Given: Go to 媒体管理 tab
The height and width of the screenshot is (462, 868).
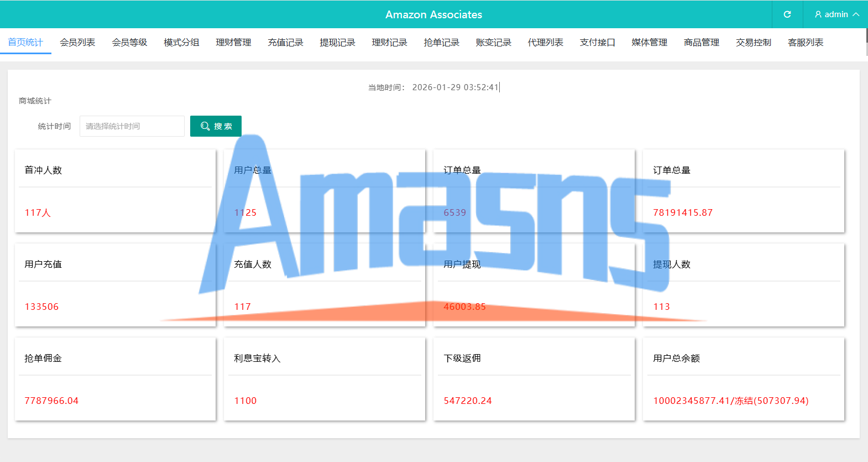Looking at the screenshot, I should [649, 43].
